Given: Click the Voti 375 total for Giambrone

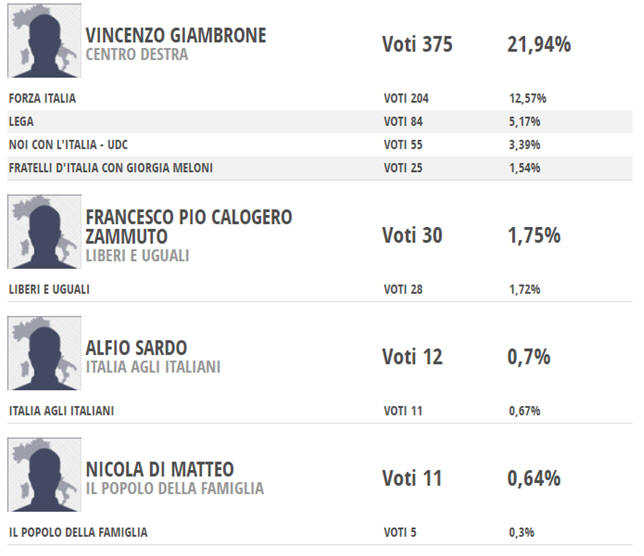Looking at the screenshot, I should click(417, 44).
